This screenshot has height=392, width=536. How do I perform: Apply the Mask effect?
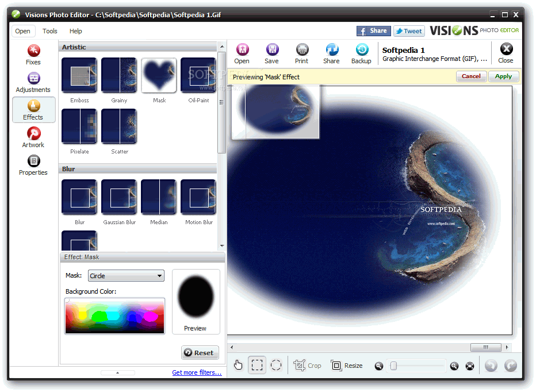point(504,76)
